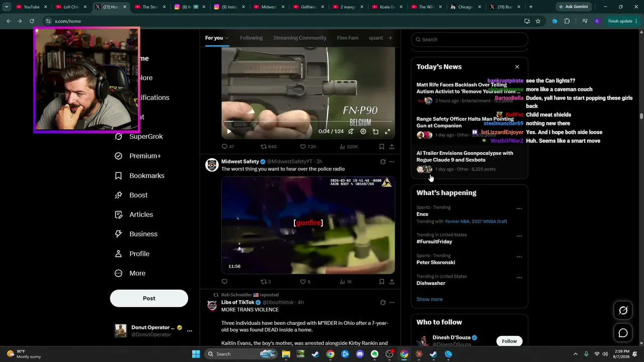The height and width of the screenshot is (362, 644).
Task: Open the Streaming Community tab
Action: (300, 38)
